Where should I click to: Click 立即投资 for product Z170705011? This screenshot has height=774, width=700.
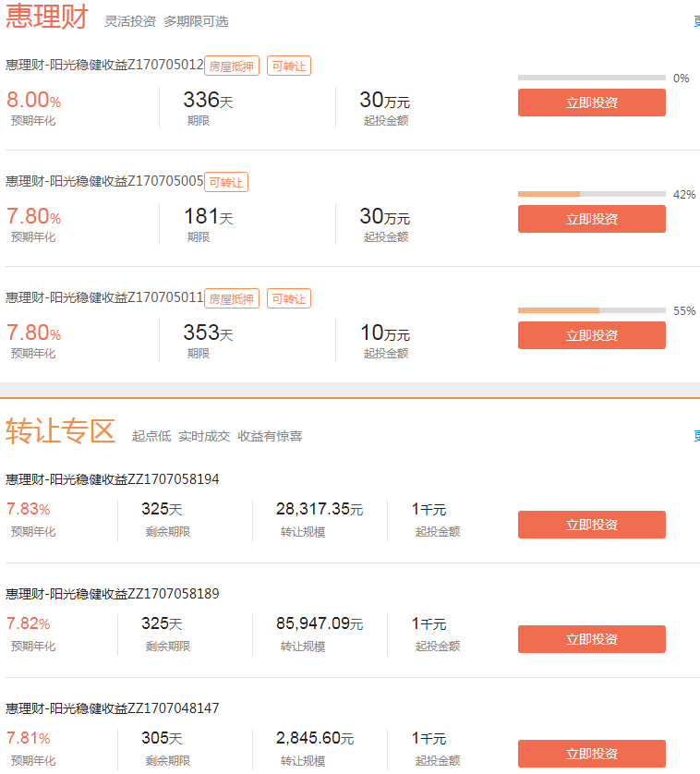(591, 335)
